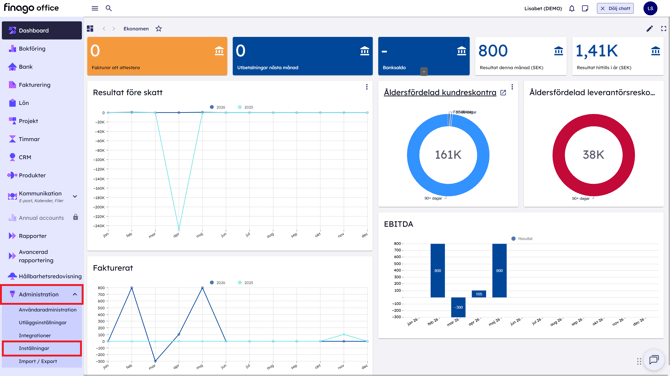Screen dimensions: 670x376
Task: Open the Utbetalningar nästa månad card
Action: point(303,56)
